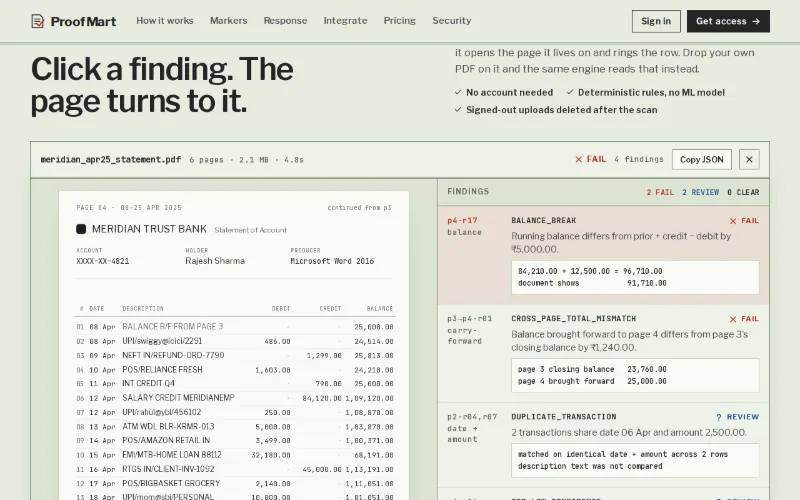Viewport: 800px width, 500px height.
Task: Click the FAIL mark on BALANCE_BREAK row
Action: 744,221
